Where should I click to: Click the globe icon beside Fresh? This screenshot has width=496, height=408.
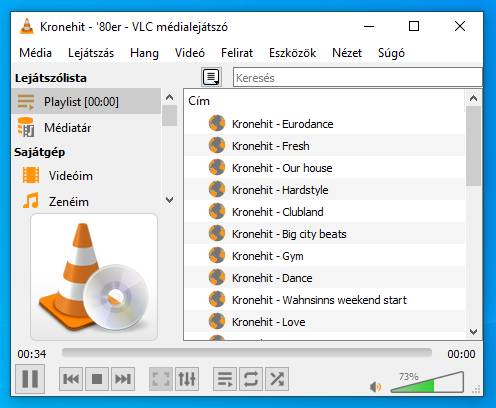tap(217, 145)
